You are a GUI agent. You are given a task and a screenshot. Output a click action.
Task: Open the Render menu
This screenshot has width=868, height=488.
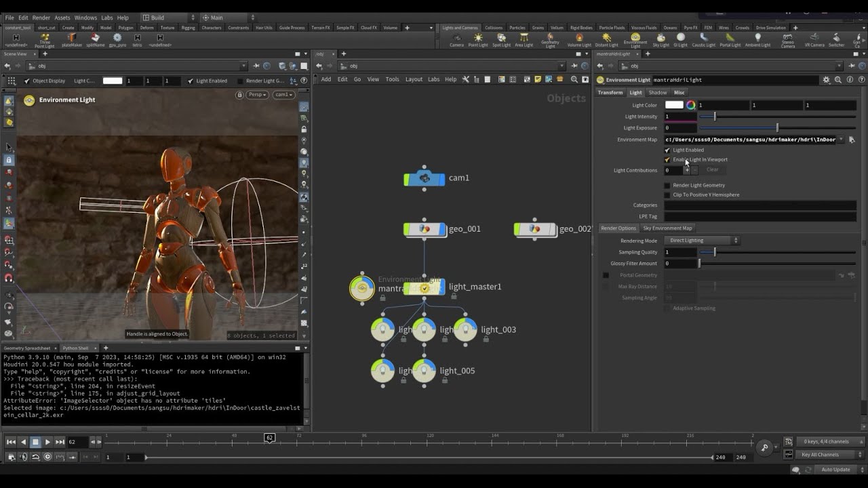(41, 18)
